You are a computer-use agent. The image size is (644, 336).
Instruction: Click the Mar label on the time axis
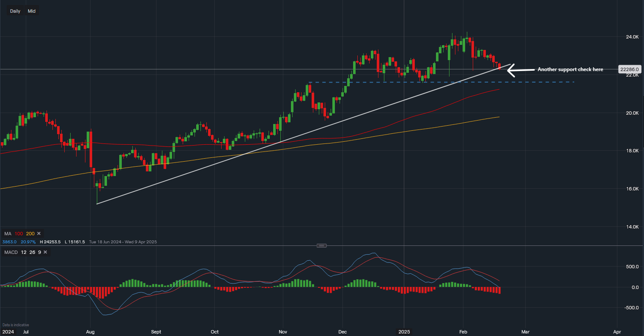(524, 332)
